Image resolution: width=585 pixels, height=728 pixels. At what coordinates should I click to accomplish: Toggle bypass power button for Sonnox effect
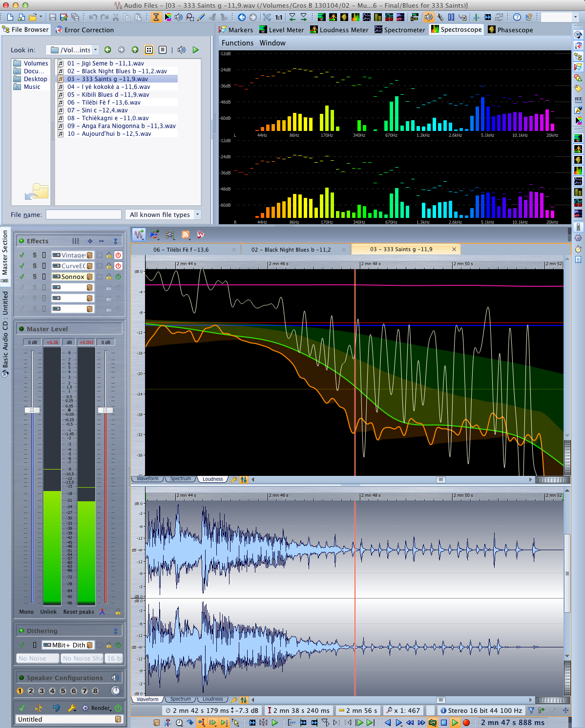click(118, 277)
